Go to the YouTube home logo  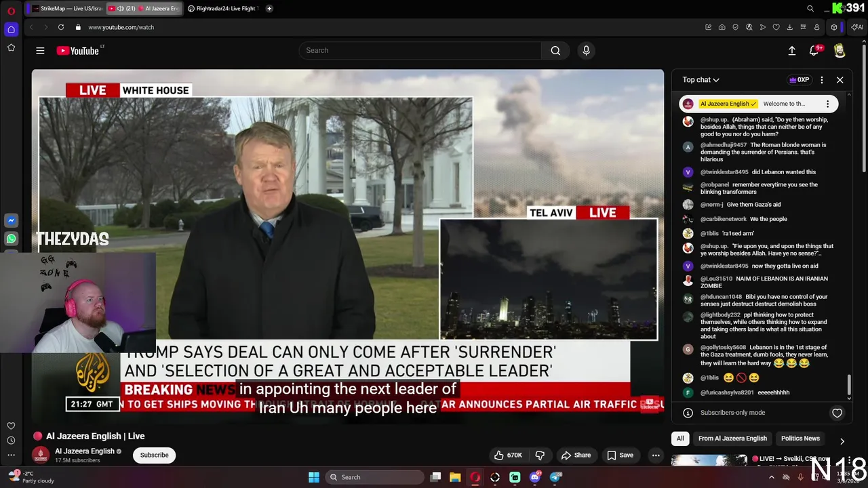[78, 50]
